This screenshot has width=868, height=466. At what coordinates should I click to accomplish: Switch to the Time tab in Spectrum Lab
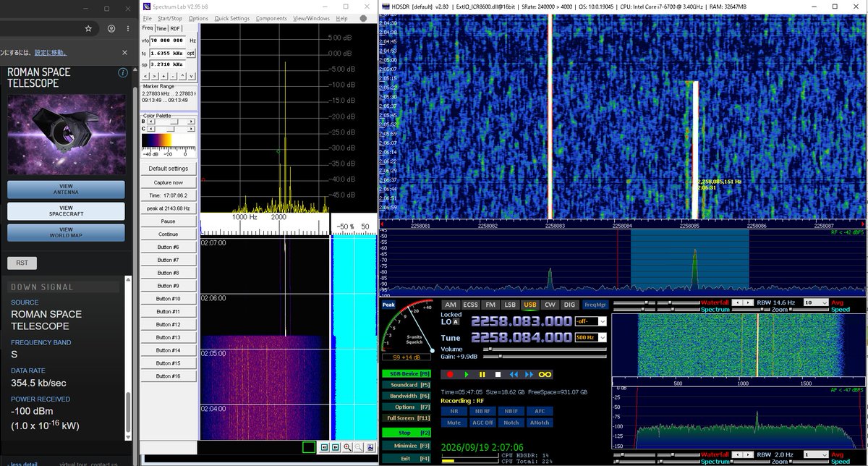click(x=161, y=28)
